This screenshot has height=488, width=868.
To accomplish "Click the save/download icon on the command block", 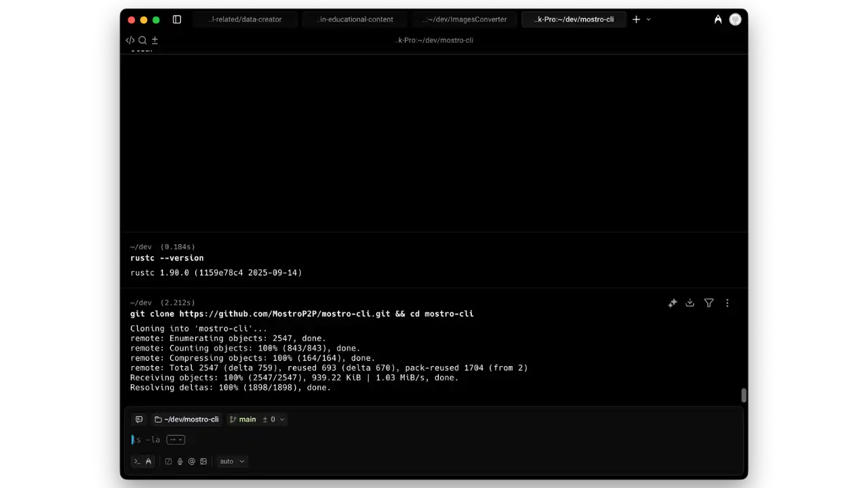I will [690, 303].
